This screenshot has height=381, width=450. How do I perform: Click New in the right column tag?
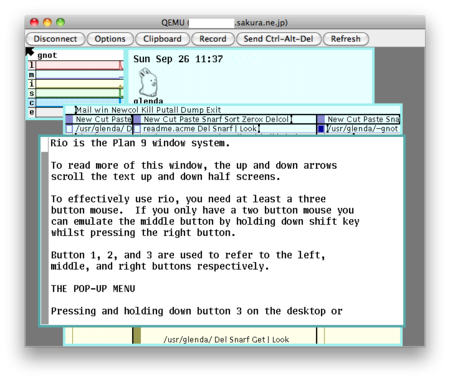point(336,119)
